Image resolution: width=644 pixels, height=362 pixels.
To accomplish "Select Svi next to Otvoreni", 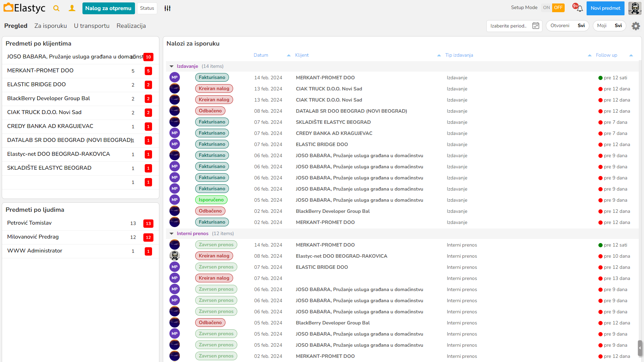I will click(x=581, y=25).
